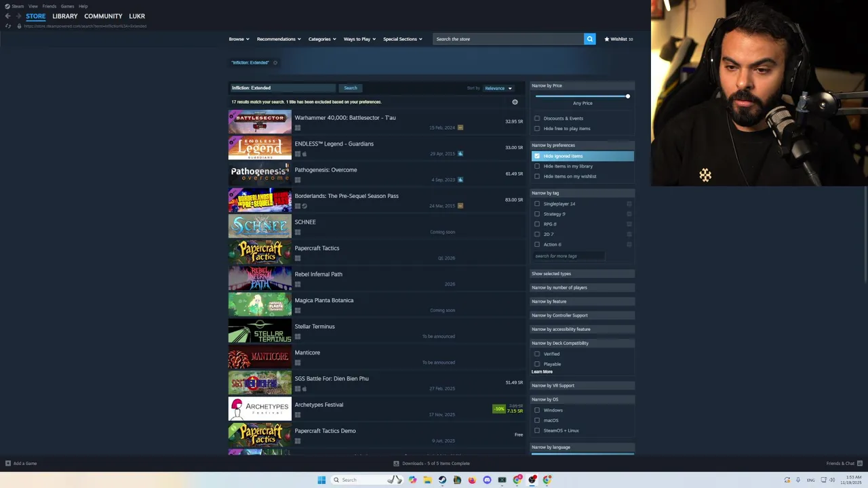Screen dimensions: 868x488
Task: Click the Infliction: Extended search term field
Action: (283, 88)
